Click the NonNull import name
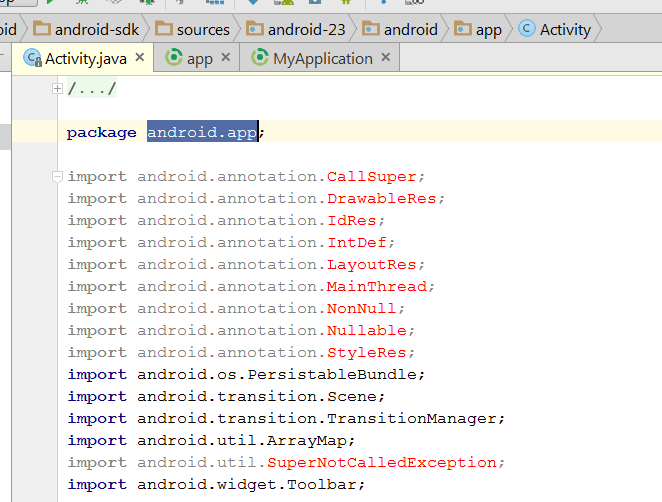662x502 pixels. (362, 308)
